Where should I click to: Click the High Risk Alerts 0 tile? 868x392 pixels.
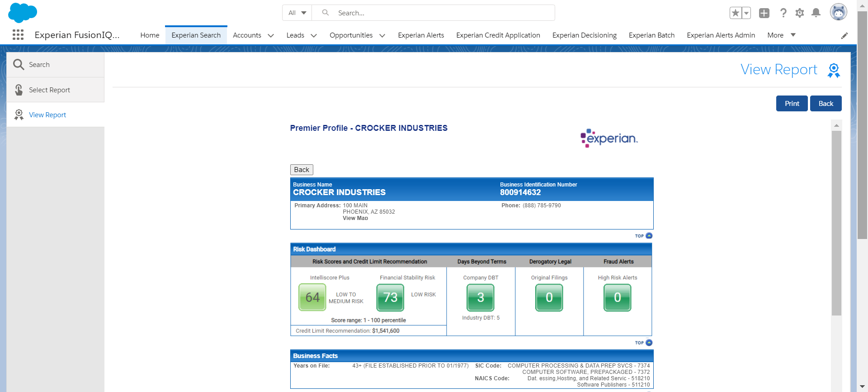(618, 297)
